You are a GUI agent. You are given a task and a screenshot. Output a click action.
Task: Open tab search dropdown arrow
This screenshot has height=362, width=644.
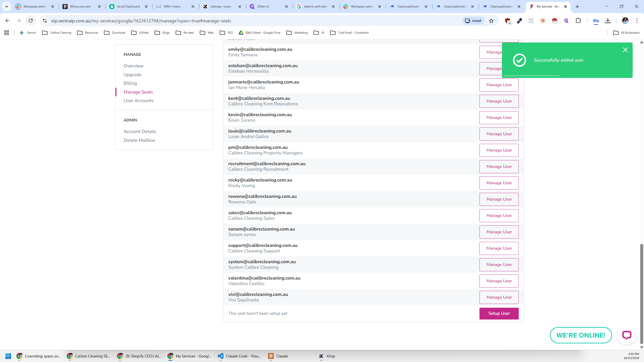[x=7, y=7]
